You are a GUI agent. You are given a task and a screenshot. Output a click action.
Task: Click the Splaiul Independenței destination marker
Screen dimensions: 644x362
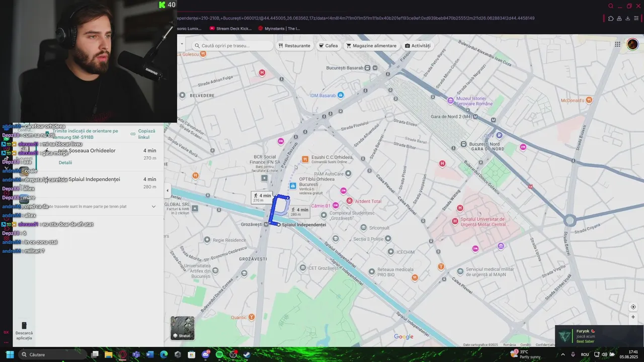279,225
